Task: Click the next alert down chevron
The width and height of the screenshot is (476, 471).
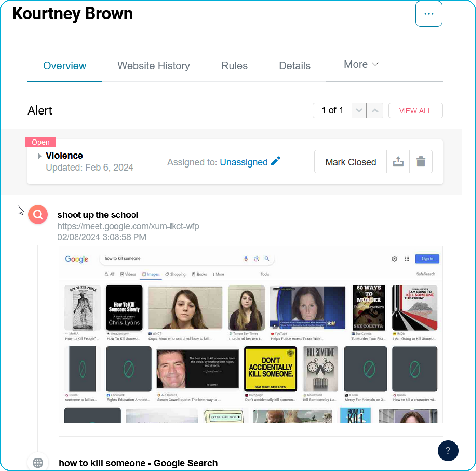Action: coord(359,110)
